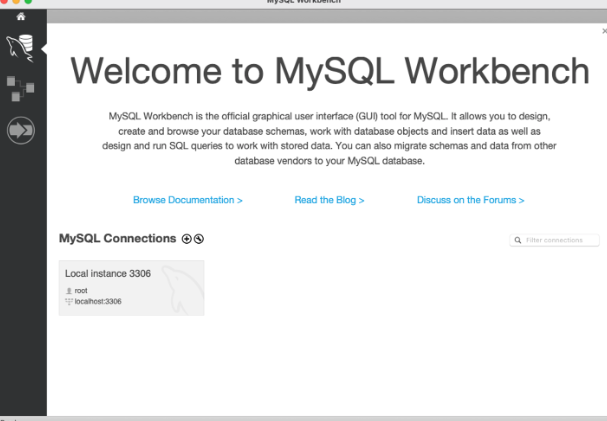Select the MySQL connections dolphin sidebar icon

click(20, 48)
